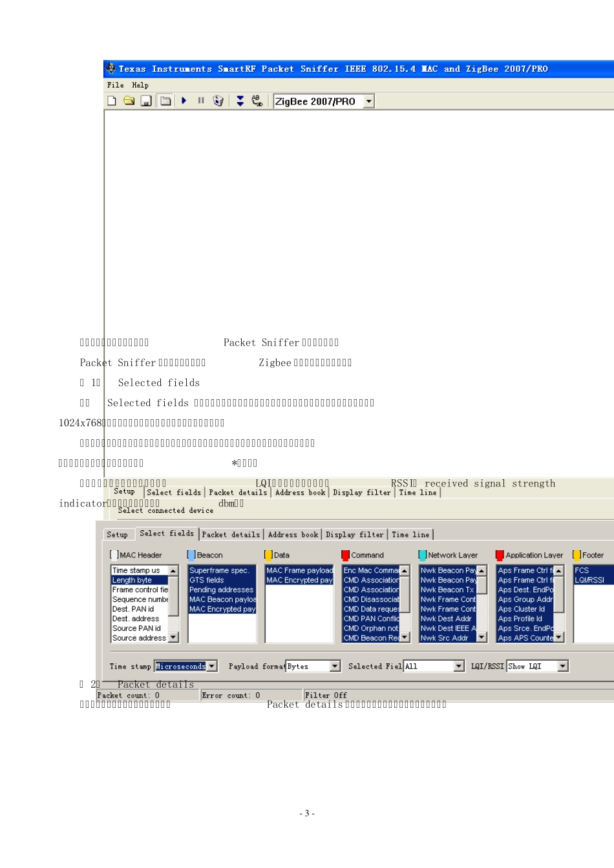
Task: Select 'FCS' in Footer list
Action: click(x=593, y=570)
